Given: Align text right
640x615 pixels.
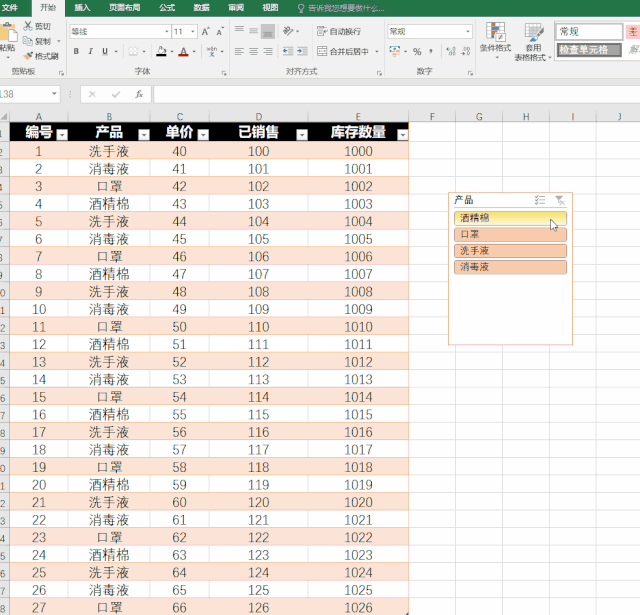Looking at the screenshot, I should [x=268, y=51].
